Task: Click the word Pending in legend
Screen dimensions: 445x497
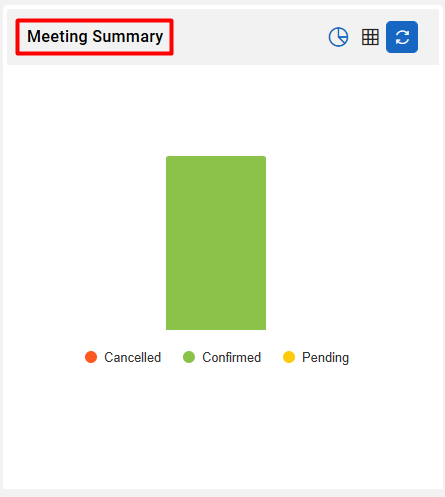Action: pos(326,358)
